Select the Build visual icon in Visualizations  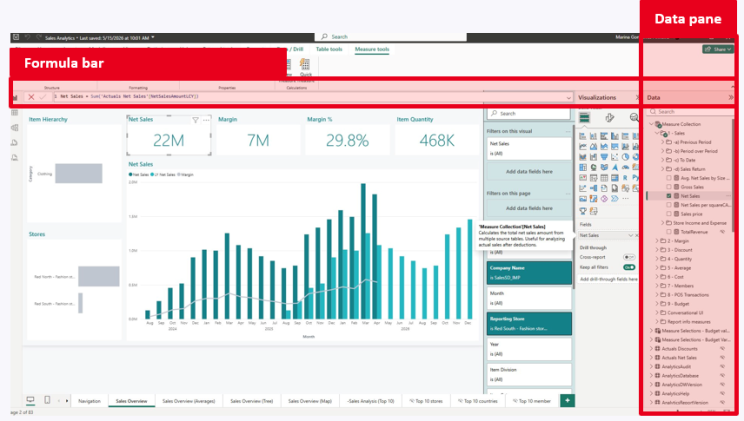point(585,118)
